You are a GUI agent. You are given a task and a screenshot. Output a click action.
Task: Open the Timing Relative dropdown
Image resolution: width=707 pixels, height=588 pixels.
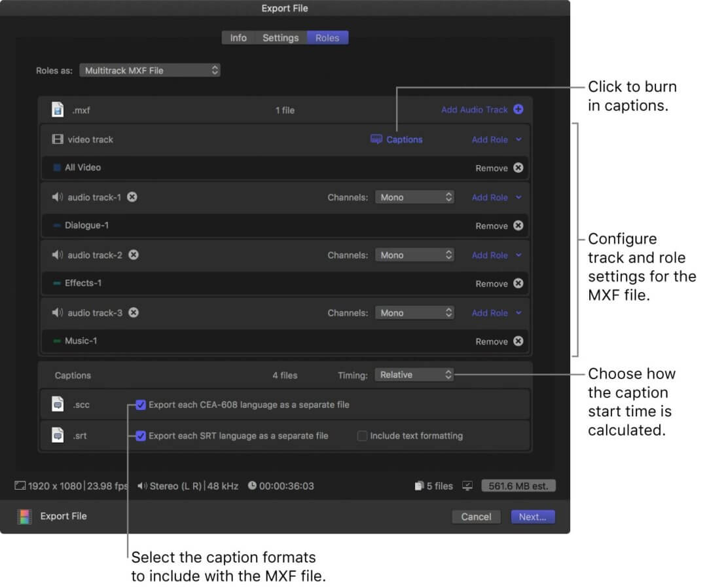pos(414,375)
